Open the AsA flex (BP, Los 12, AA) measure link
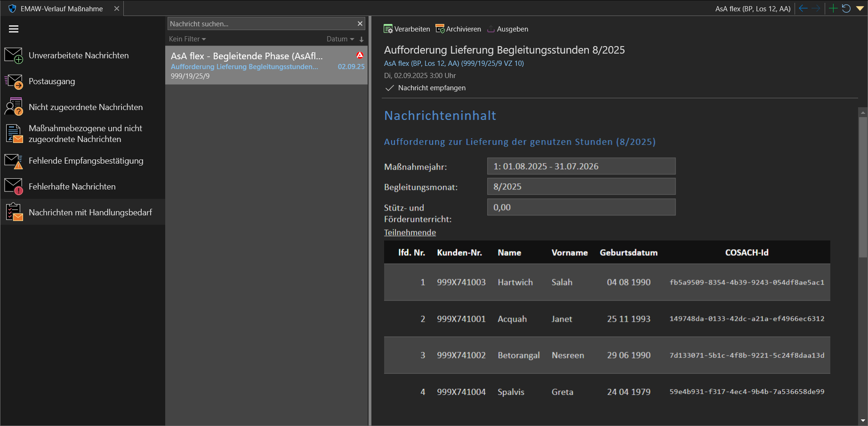 click(x=454, y=63)
